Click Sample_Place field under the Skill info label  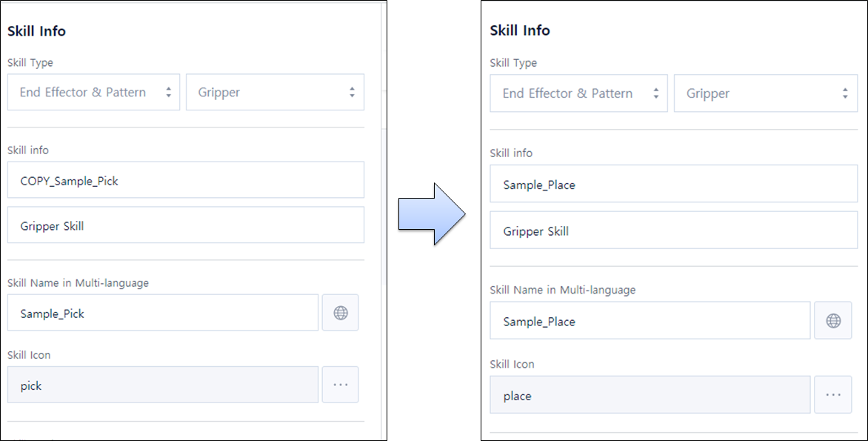tap(673, 185)
